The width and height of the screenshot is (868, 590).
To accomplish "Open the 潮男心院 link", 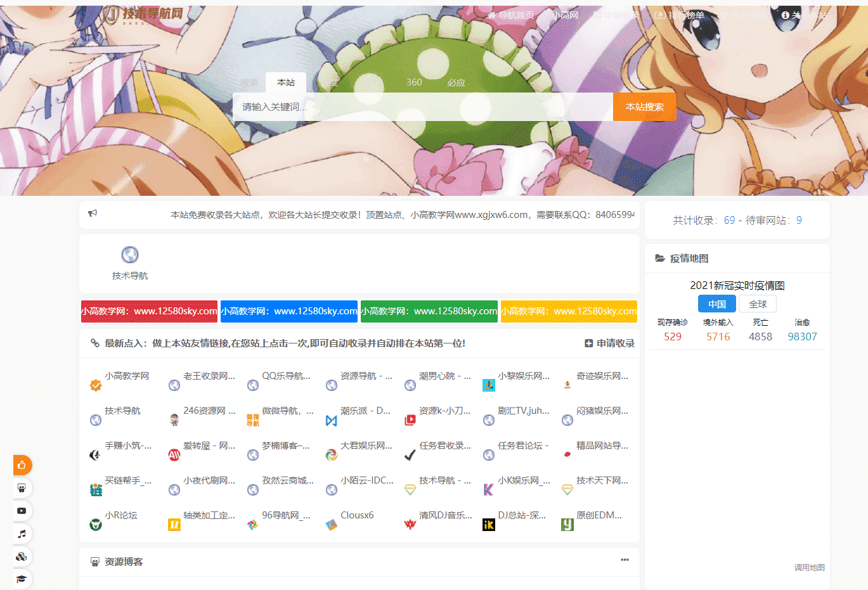I will [x=445, y=376].
